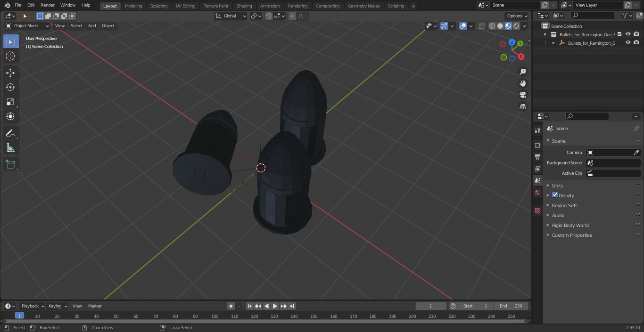Switch to rendered shading
This screenshot has width=644, height=332.
tap(516, 26)
